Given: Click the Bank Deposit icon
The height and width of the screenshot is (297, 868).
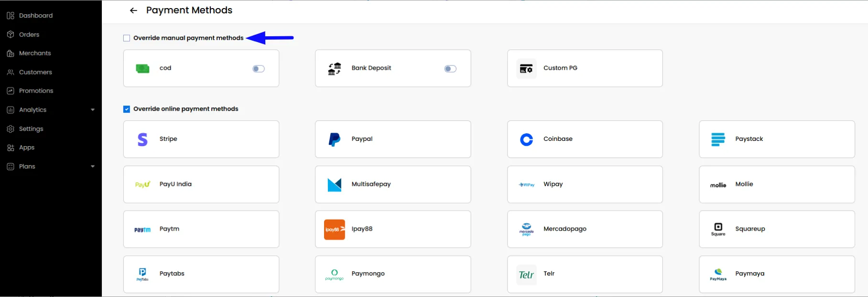Looking at the screenshot, I should click(x=335, y=69).
